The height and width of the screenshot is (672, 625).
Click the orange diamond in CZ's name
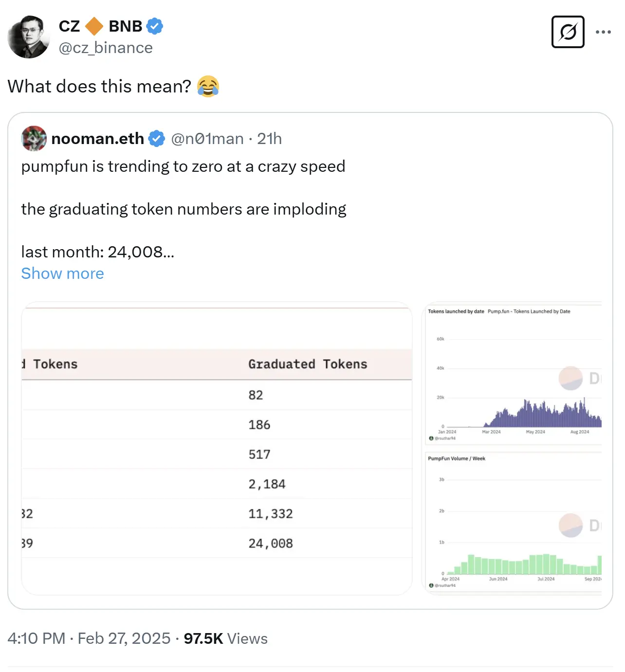tap(94, 26)
